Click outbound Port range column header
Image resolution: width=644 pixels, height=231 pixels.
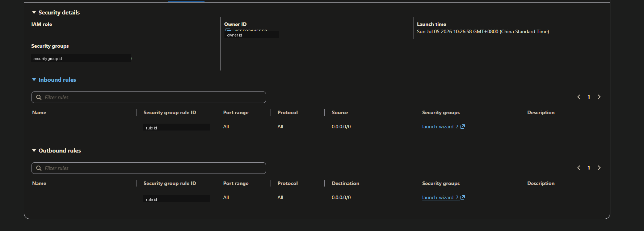coord(236,183)
